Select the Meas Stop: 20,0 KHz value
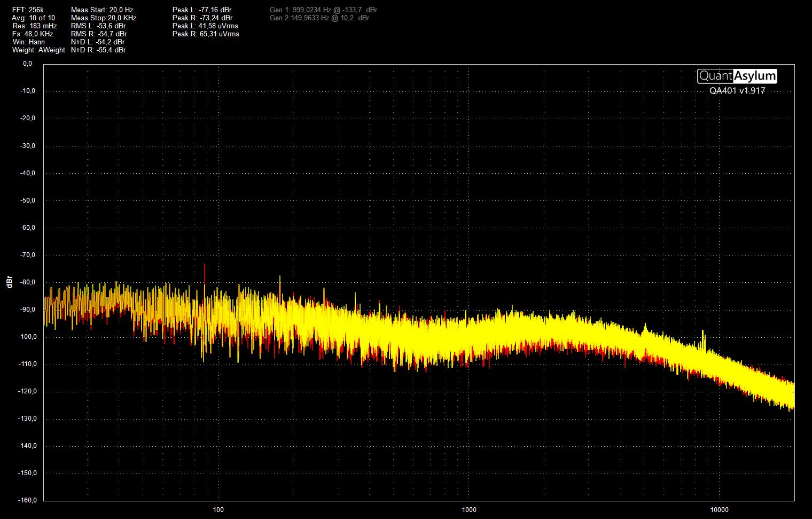The height and width of the screenshot is (519, 812). coord(104,18)
